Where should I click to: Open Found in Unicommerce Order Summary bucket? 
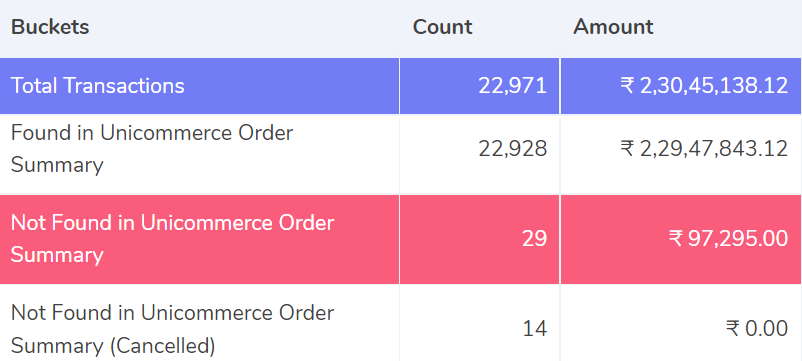(x=152, y=149)
